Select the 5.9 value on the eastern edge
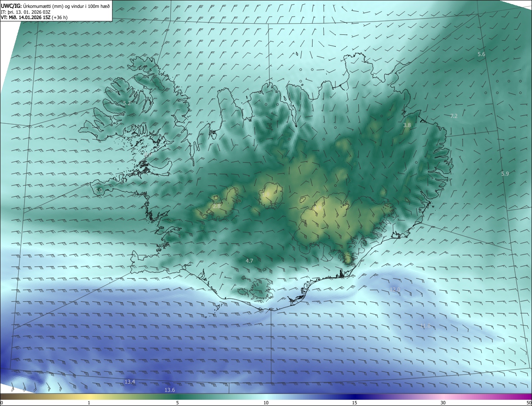 click(x=505, y=174)
